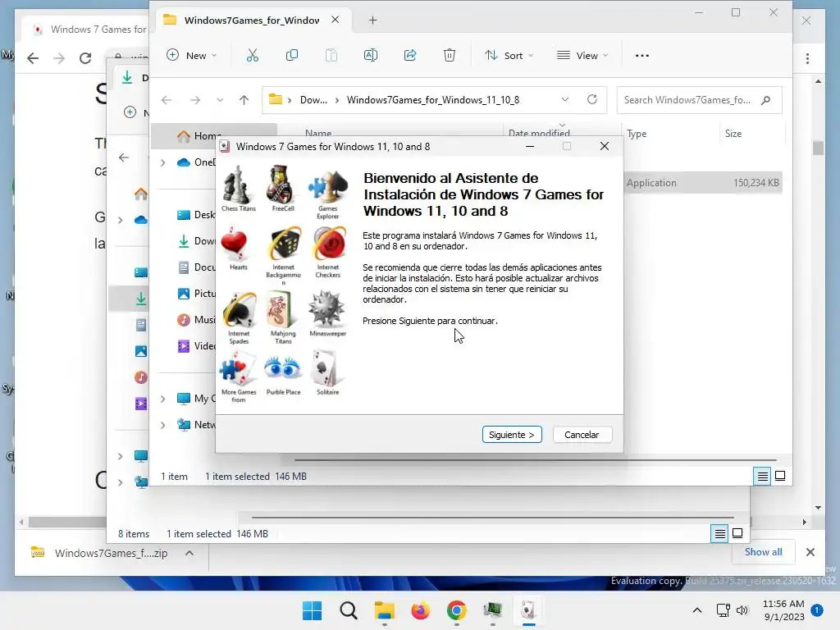
Task: Expand the My Computer tree node
Action: (163, 399)
